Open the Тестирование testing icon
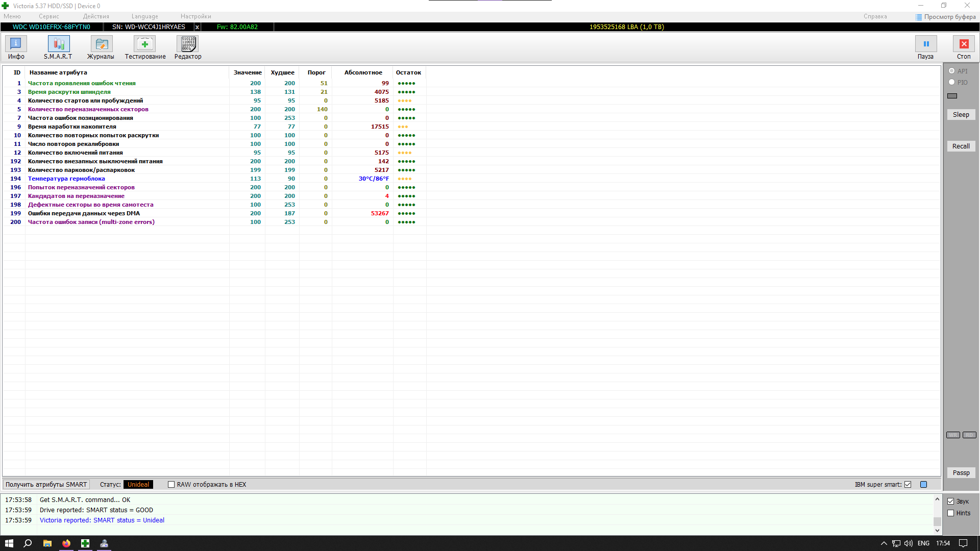Viewport: 980px width, 551px height. [145, 44]
